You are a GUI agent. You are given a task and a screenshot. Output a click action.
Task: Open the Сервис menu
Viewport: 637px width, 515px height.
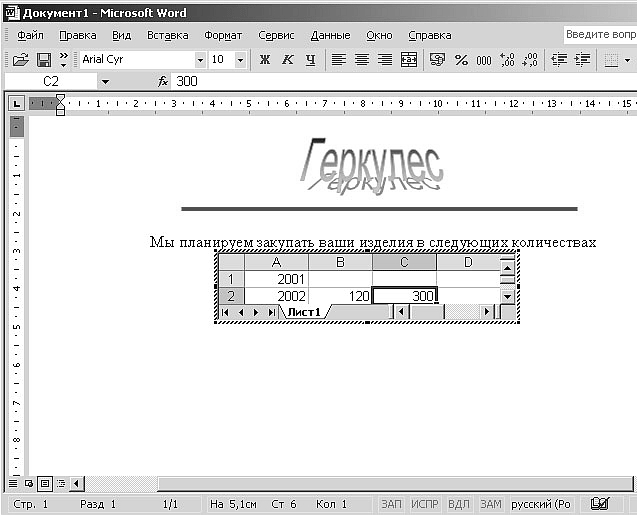(x=276, y=35)
